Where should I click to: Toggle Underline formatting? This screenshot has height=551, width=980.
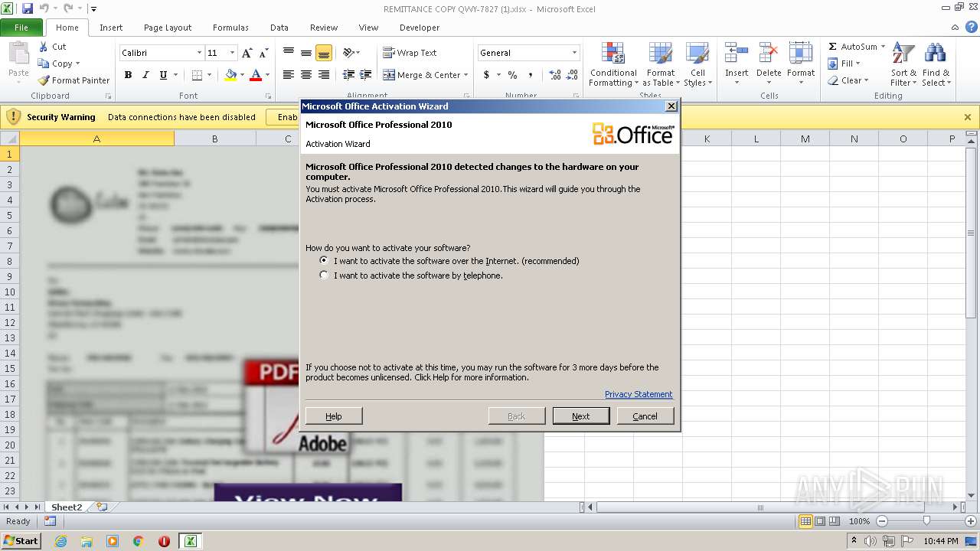click(x=163, y=75)
